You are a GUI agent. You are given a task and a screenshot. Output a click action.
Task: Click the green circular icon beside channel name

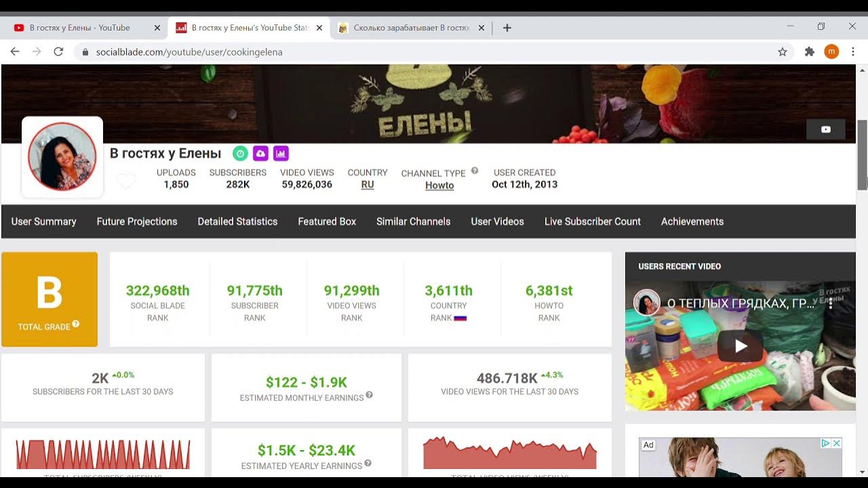pyautogui.click(x=240, y=153)
